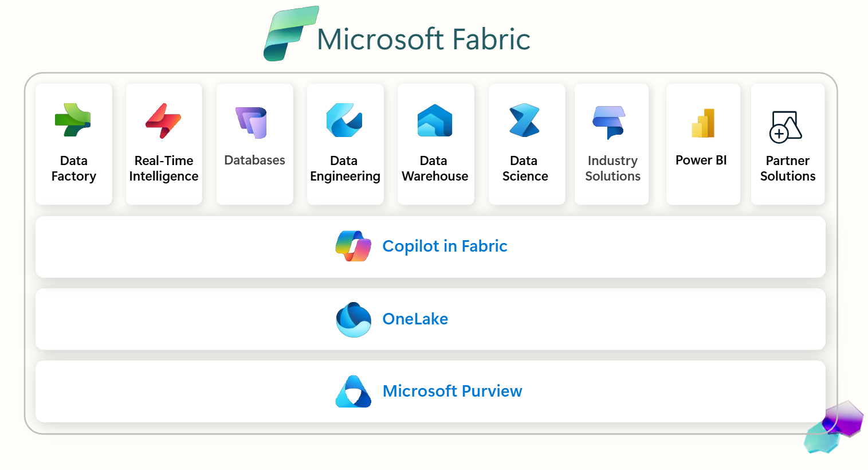Open the 'OneLake' link text
Screen dimensions: 868x470
click(x=415, y=319)
